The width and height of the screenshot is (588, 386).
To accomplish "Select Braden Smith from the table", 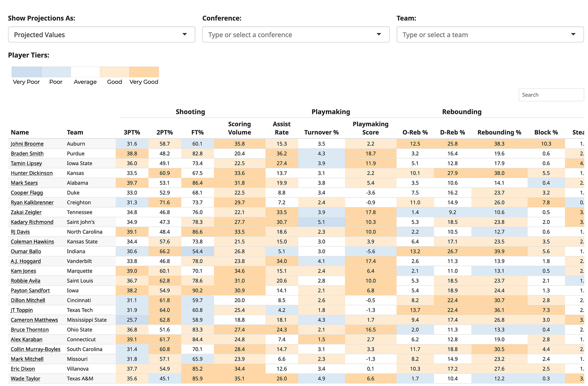I will (27, 153).
